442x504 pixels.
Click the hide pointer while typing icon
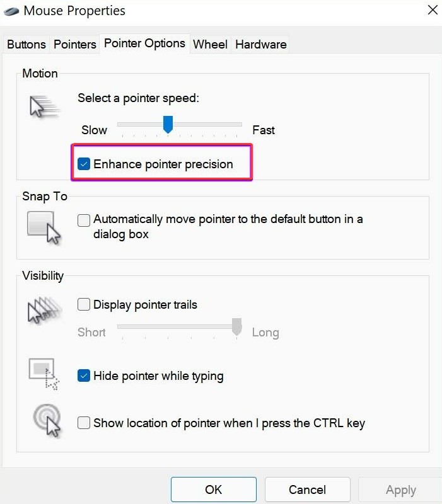pyautogui.click(x=44, y=374)
